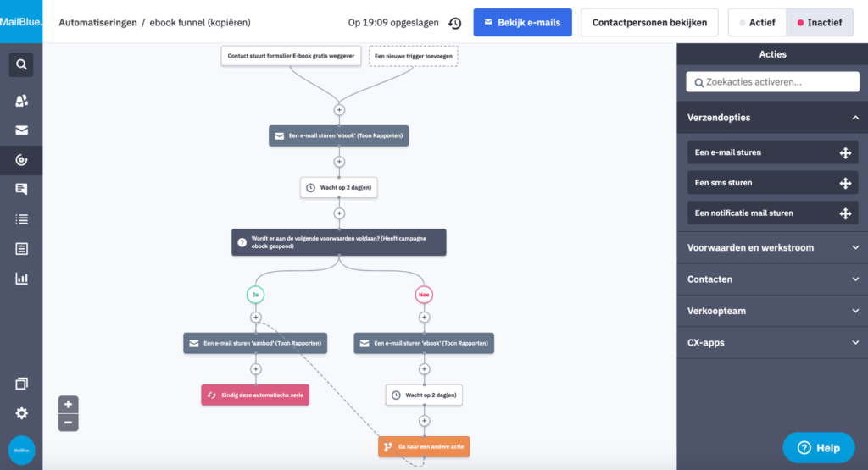Image resolution: width=868 pixels, height=470 pixels.
Task: Click the save history clock icon
Action: click(x=455, y=23)
